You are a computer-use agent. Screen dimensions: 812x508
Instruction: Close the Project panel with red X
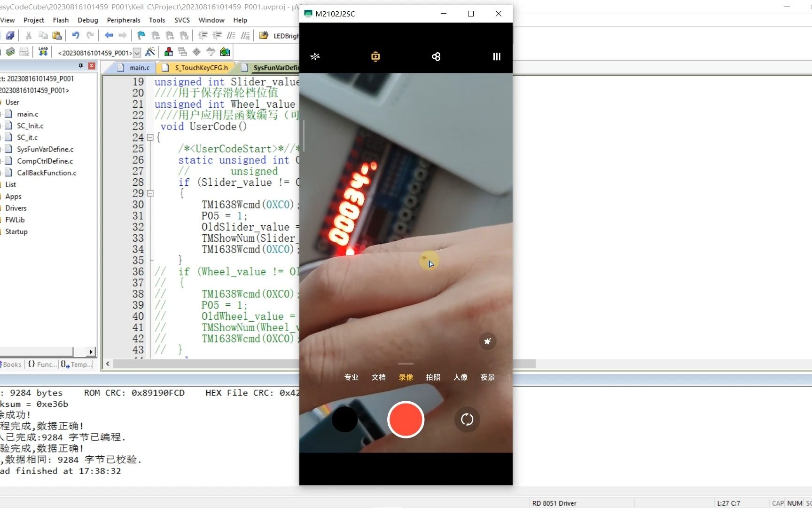pyautogui.click(x=92, y=66)
